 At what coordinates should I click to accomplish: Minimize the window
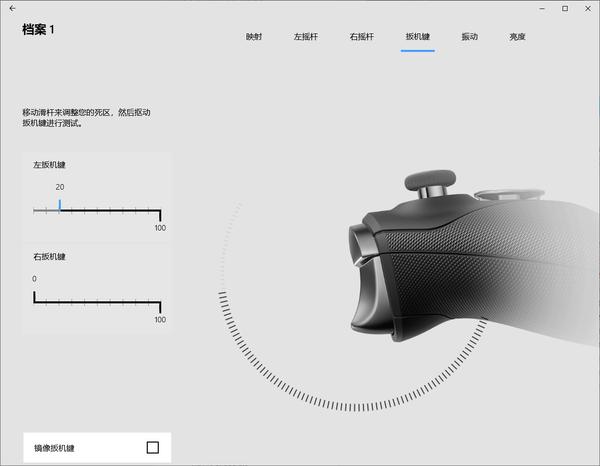(x=542, y=8)
